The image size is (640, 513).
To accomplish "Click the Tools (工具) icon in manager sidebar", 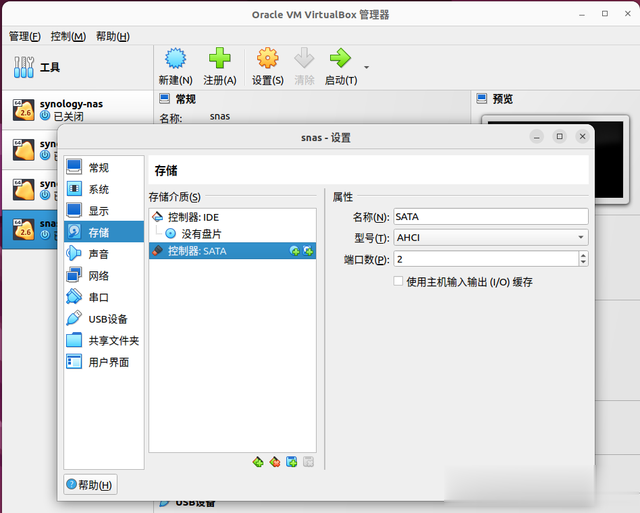I will pyautogui.click(x=24, y=67).
